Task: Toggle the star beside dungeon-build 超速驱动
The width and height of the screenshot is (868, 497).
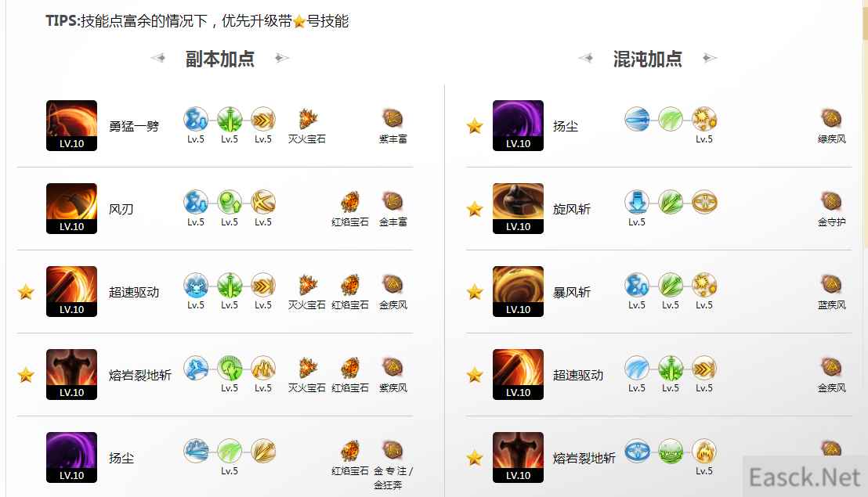Action: 26,291
